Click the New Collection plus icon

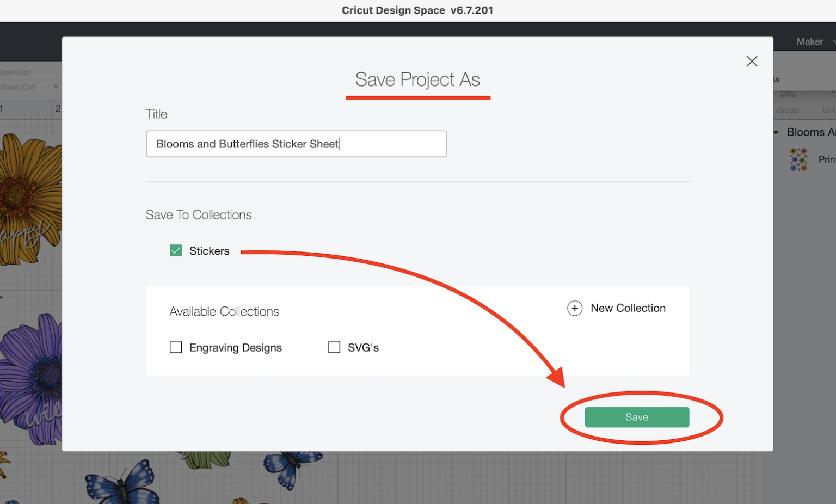pyautogui.click(x=575, y=308)
